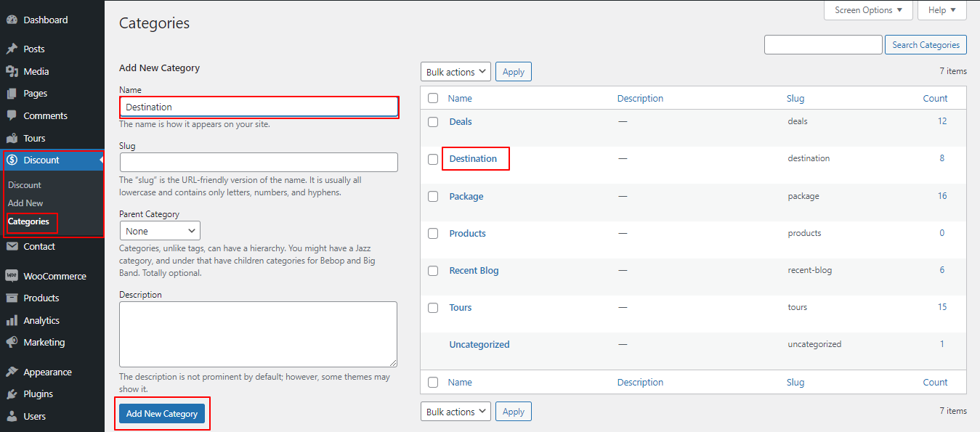Click the Analytics bar chart icon

12,320
